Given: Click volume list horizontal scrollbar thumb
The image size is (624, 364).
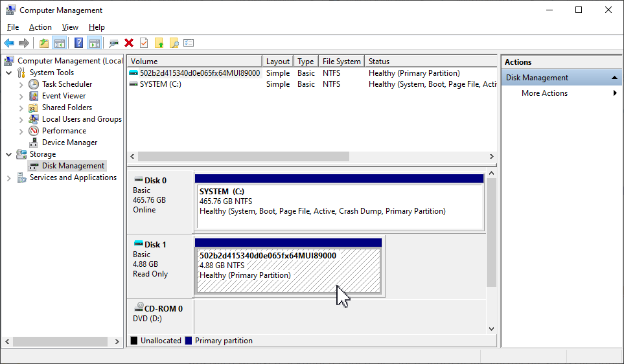Looking at the screenshot, I should [x=244, y=156].
